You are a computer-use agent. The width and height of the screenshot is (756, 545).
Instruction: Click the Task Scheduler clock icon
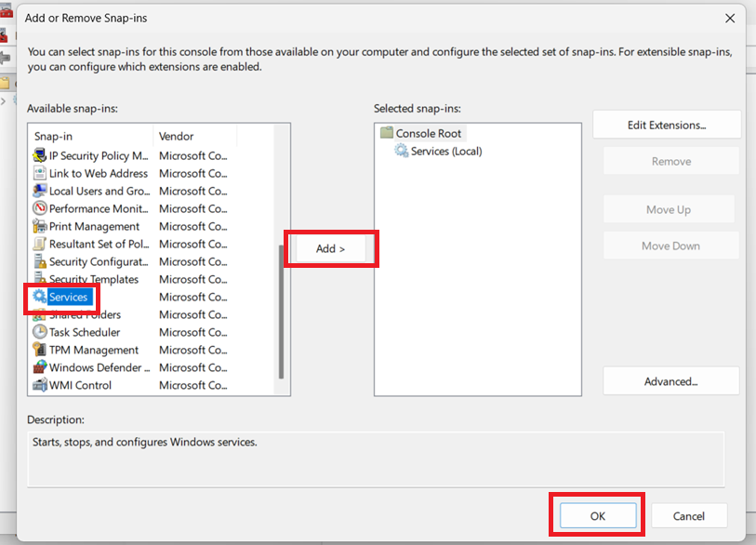(40, 333)
